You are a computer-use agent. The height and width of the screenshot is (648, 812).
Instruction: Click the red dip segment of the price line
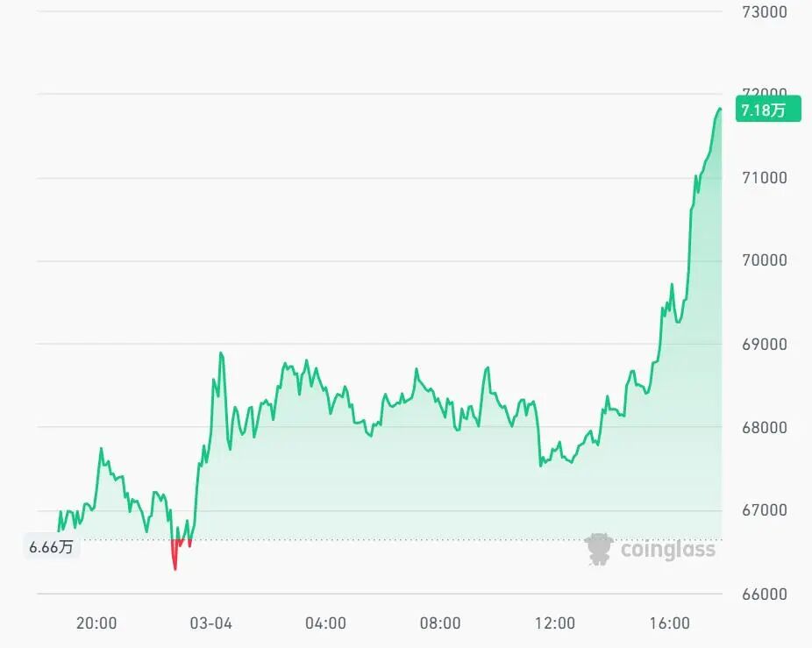point(175,558)
